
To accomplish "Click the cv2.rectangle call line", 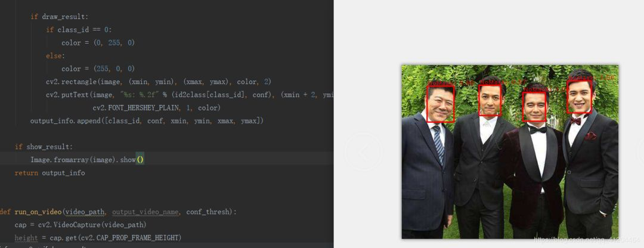I will coord(159,82).
